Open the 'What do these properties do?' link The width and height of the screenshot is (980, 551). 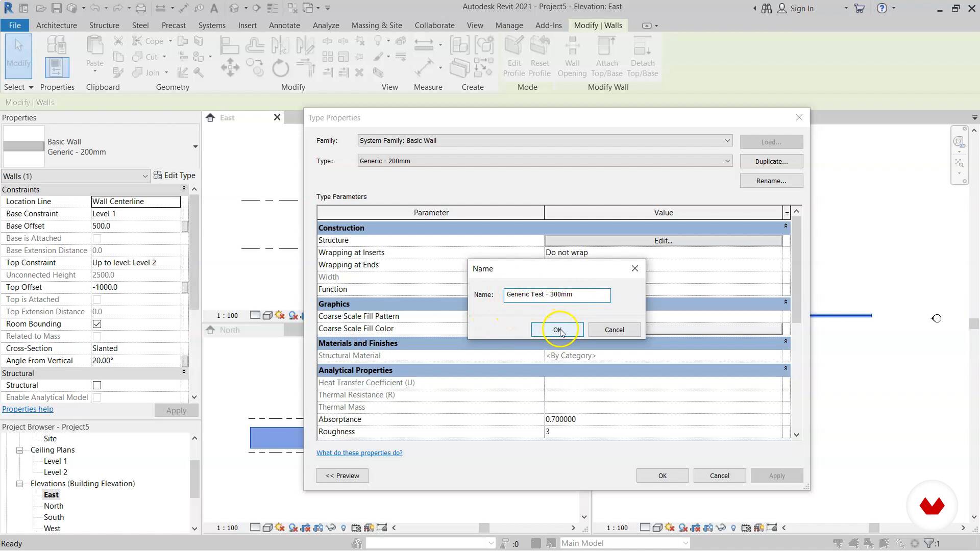coord(359,453)
